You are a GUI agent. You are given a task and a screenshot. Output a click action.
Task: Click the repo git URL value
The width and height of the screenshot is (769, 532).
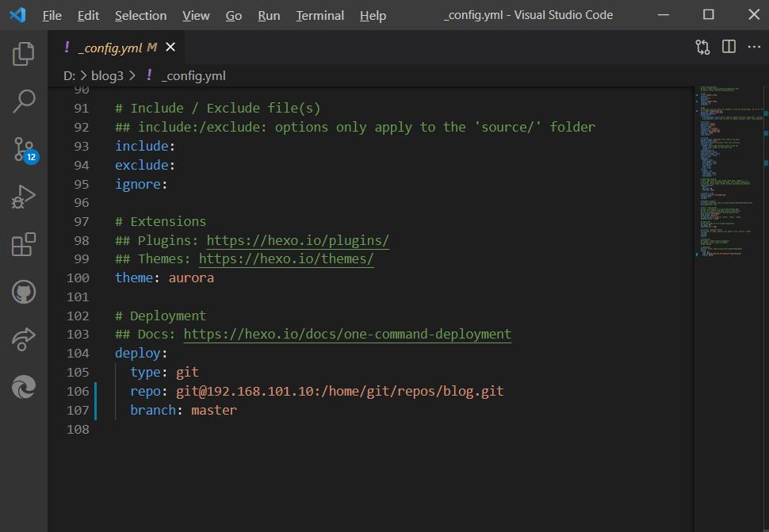[x=340, y=392]
